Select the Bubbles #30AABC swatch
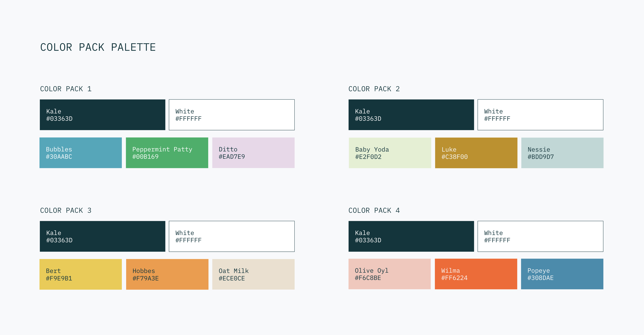 coord(81,153)
